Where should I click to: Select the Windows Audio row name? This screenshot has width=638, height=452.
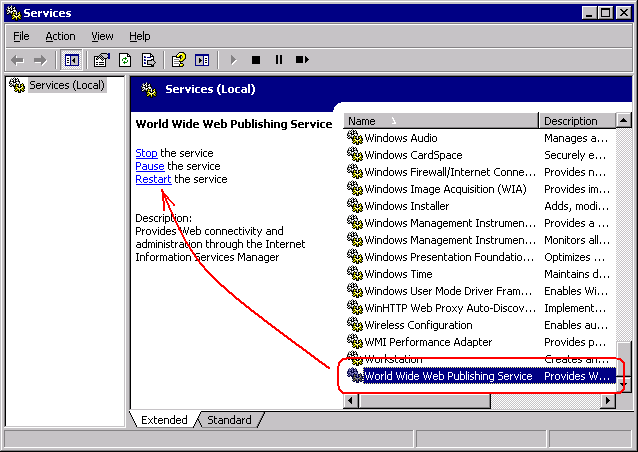(x=401, y=138)
